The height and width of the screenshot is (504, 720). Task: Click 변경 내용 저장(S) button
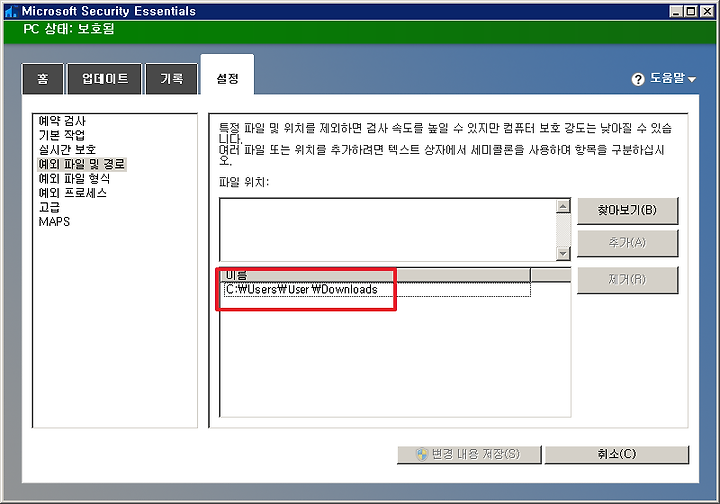469,454
